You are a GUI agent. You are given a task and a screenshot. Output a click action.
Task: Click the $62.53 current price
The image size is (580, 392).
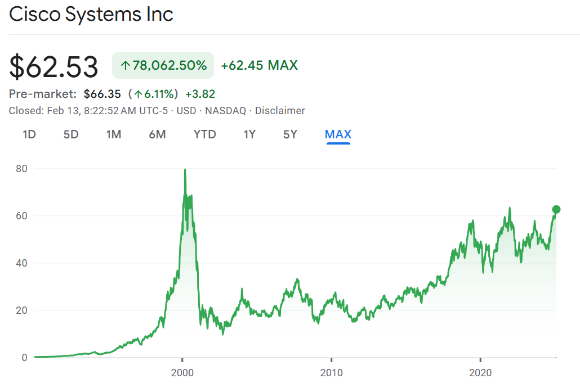(x=53, y=66)
